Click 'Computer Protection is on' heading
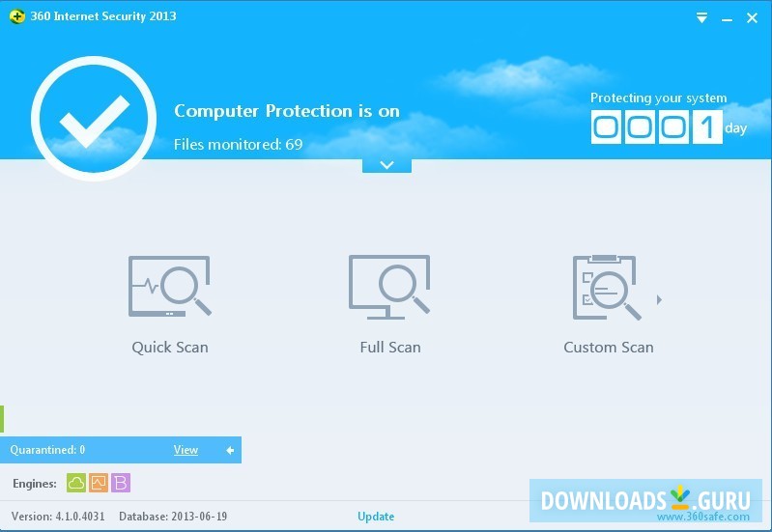 287,111
